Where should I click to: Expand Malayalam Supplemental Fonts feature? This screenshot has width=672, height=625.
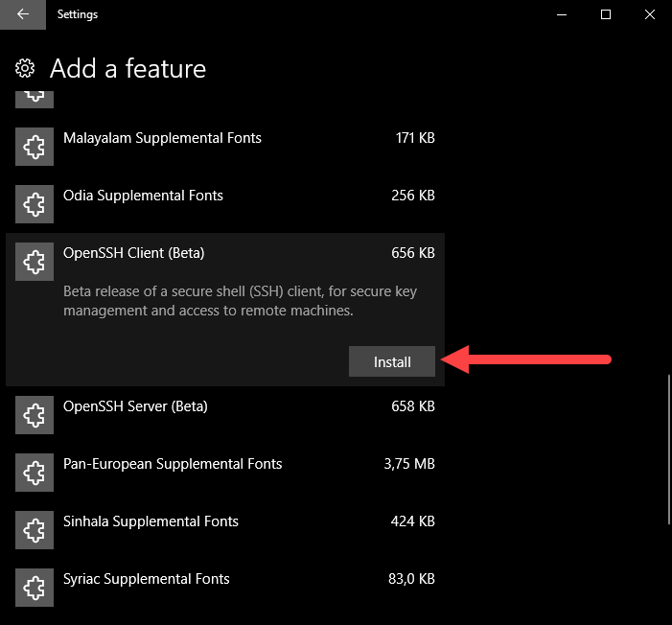point(162,138)
